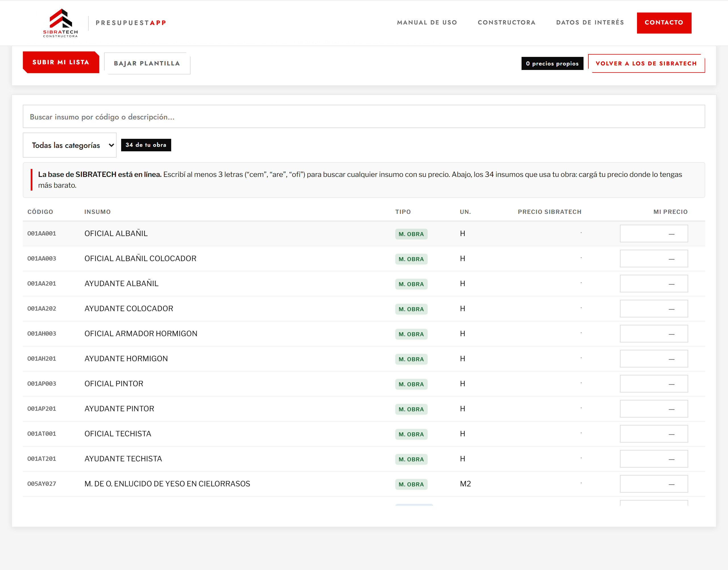Image resolution: width=728 pixels, height=570 pixels.
Task: Open the PRESUPUESTAPP home link
Action: (x=131, y=23)
